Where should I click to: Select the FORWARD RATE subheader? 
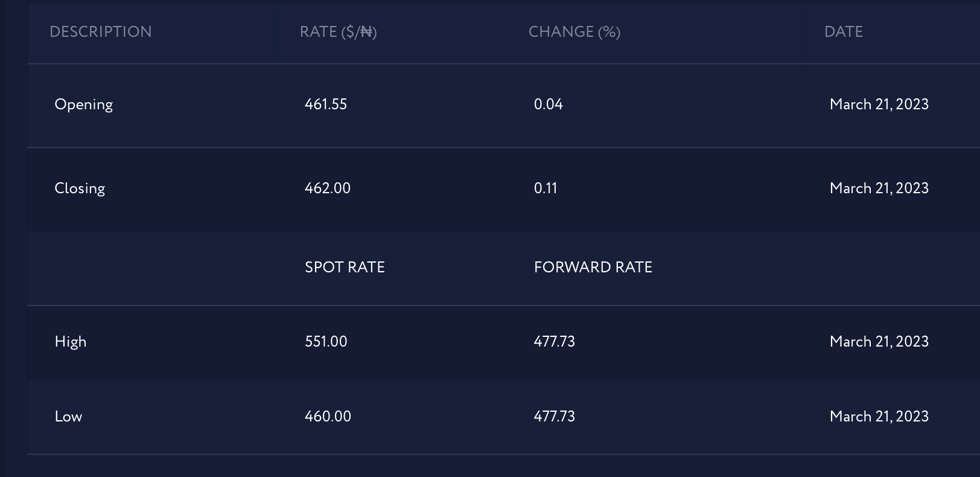tap(593, 267)
